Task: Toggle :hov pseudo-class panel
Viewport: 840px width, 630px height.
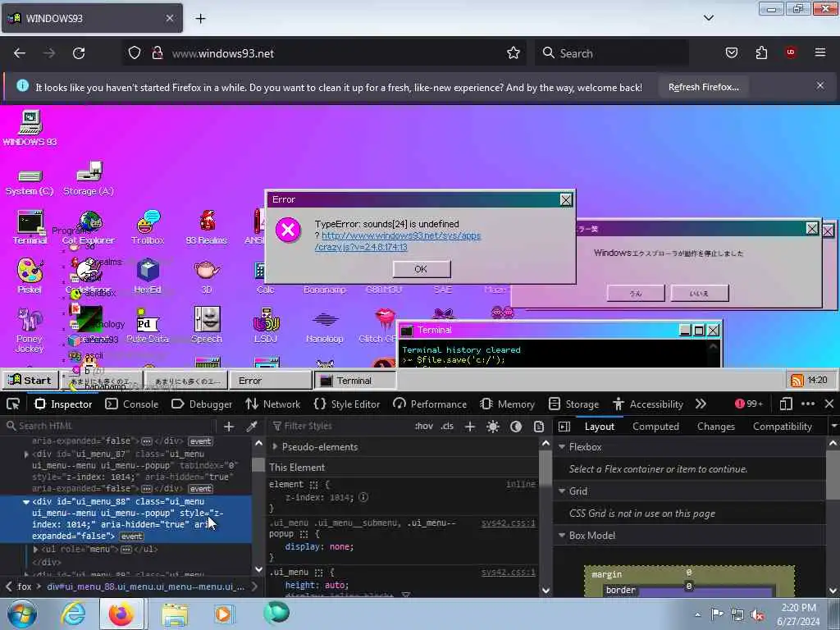Action: [424, 427]
